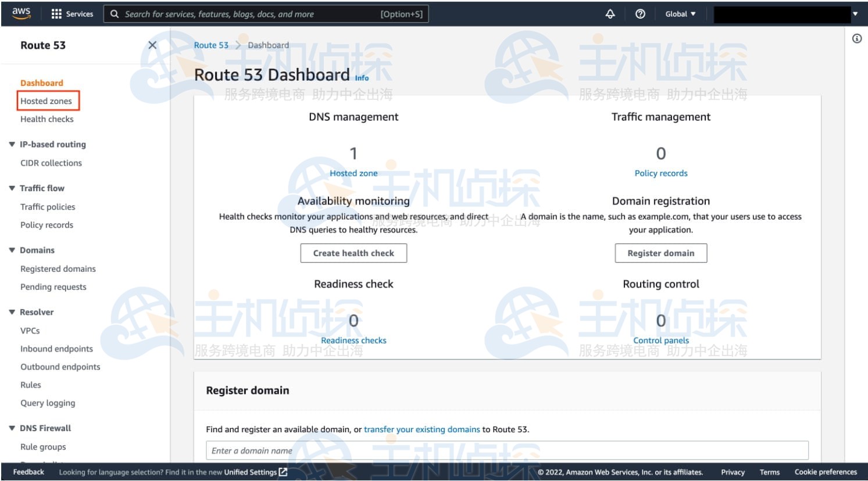Screen dimensions: 868x481
Task: Open the notifications bell icon
Action: click(x=610, y=14)
